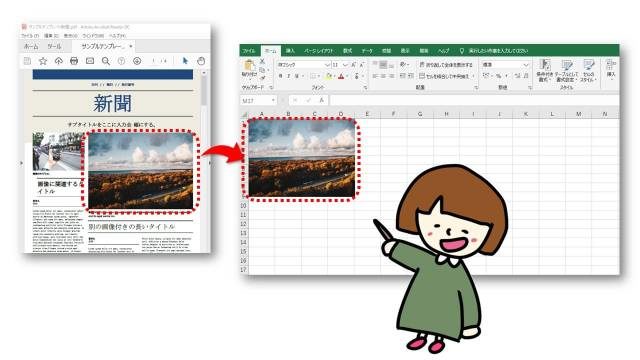Click the Format as Table button
The image size is (640, 360).
566,71
